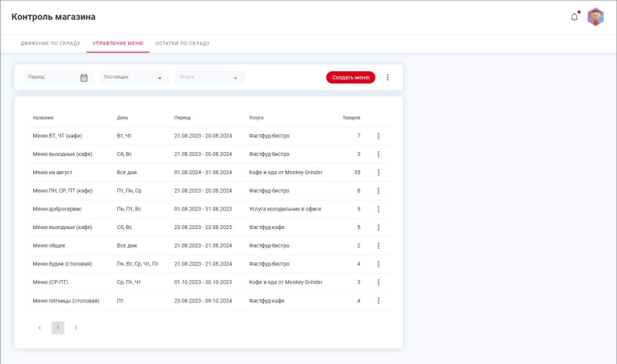This screenshot has height=364, width=617.
Task: Open actions menu for Меню пятницы (столовая)
Action: pos(379,301)
